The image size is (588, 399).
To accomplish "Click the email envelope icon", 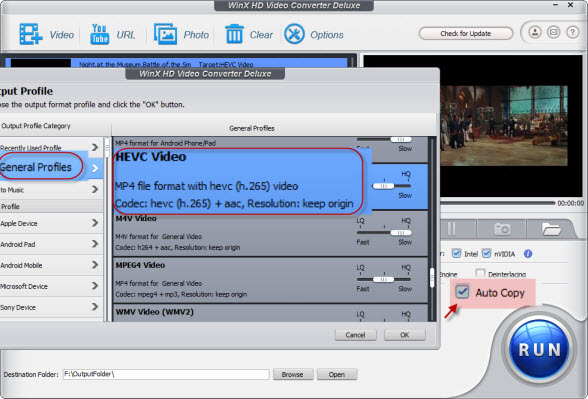I will pyautogui.click(x=554, y=32).
